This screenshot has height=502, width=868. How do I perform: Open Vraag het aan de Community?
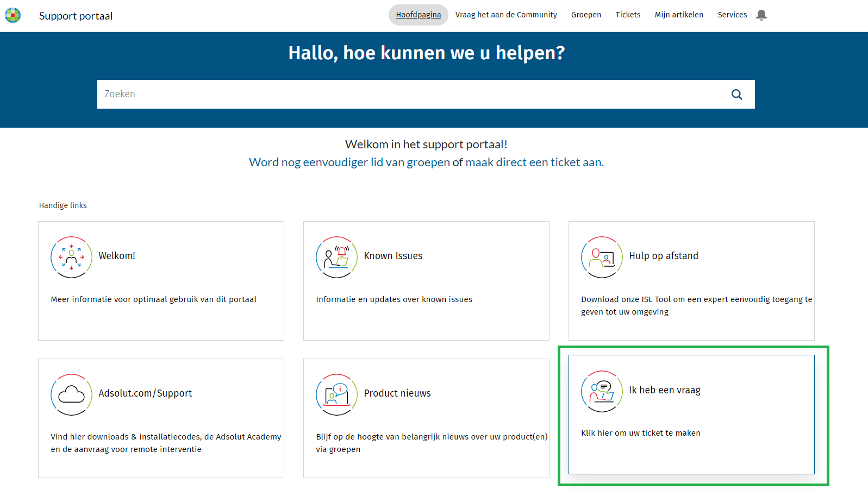tap(505, 15)
